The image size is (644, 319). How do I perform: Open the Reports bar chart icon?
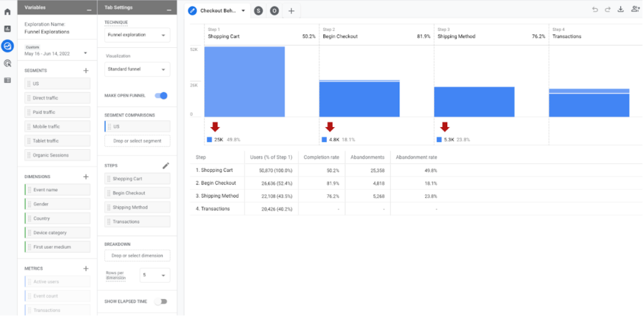tap(8, 29)
